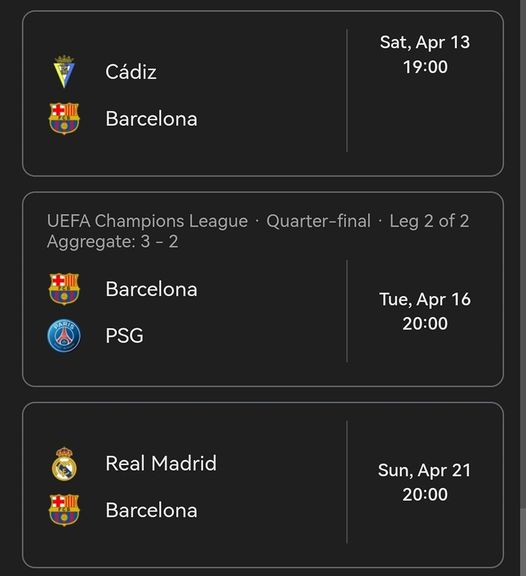
Task: Select Barcelona name under Real Madrid
Action: [x=151, y=510]
